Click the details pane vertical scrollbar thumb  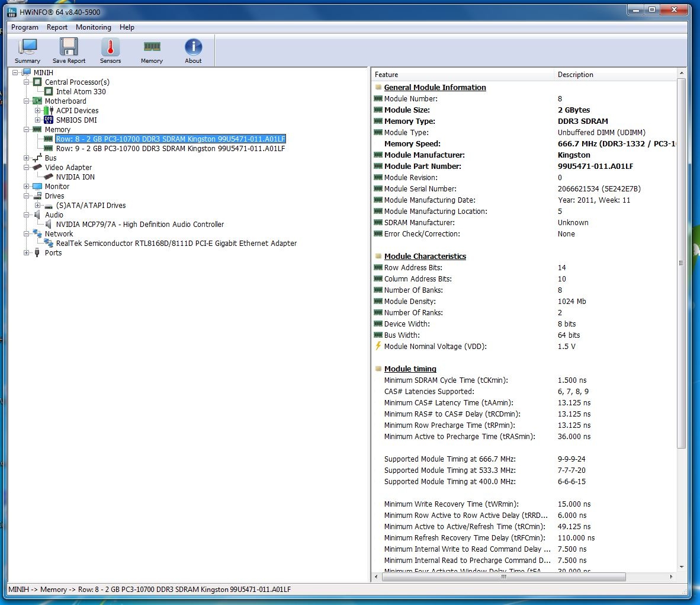coord(681,263)
